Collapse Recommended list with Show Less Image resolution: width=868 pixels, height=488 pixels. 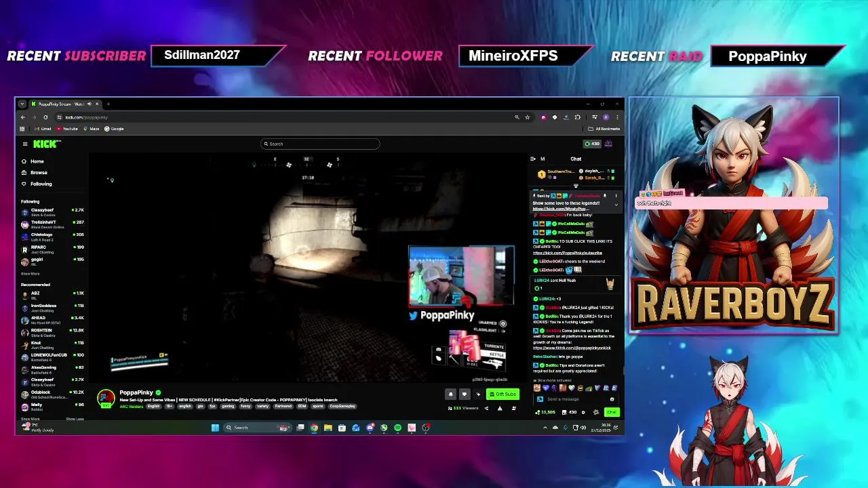(x=75, y=419)
